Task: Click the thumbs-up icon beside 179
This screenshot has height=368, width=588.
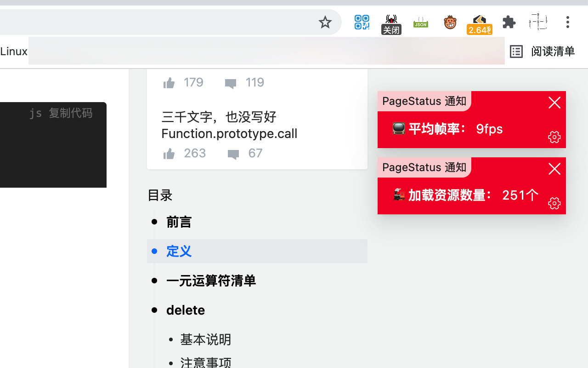Action: [169, 83]
